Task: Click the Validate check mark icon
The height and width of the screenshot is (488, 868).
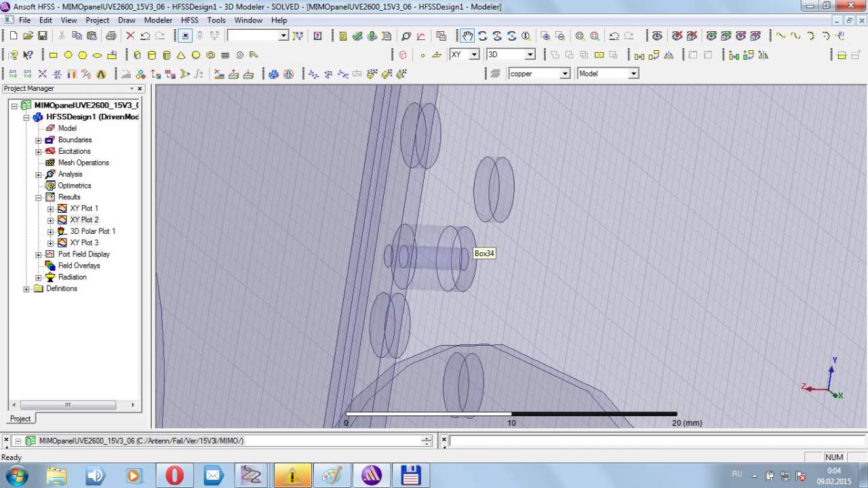Action: pos(357,36)
